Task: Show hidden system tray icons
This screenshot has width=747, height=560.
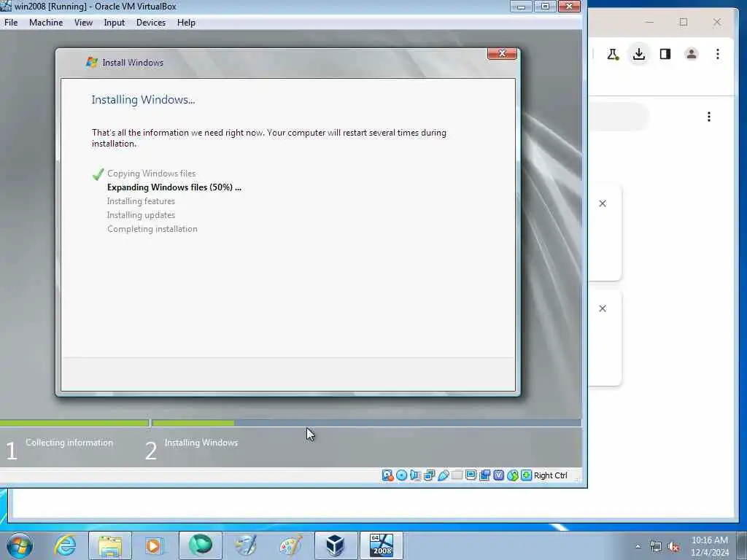Action: pos(638,546)
